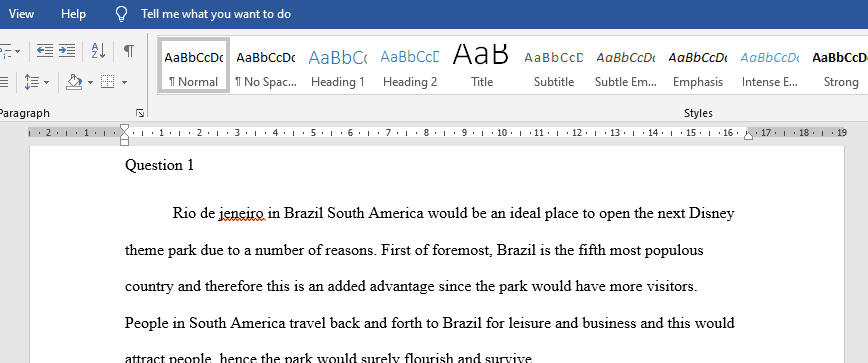Apply the Intense Emphasis style

[769, 65]
